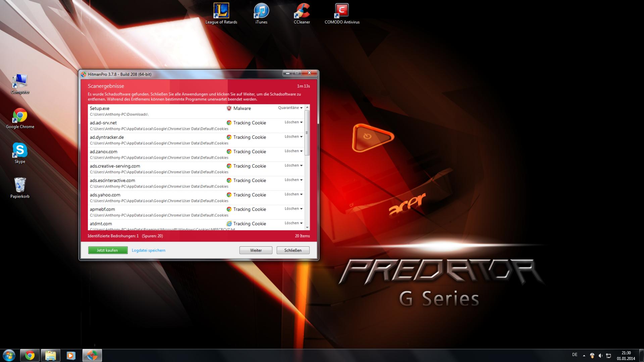Screen dimensions: 644x362
Task: Open CCleaner desktop shortcut
Action: (x=302, y=14)
